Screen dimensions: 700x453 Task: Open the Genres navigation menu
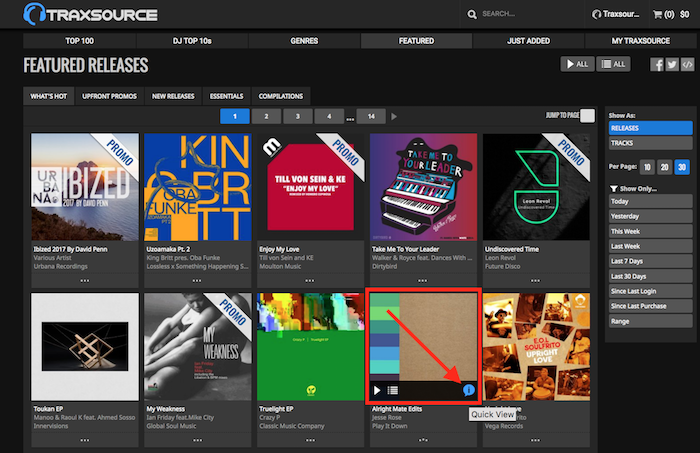(x=302, y=41)
